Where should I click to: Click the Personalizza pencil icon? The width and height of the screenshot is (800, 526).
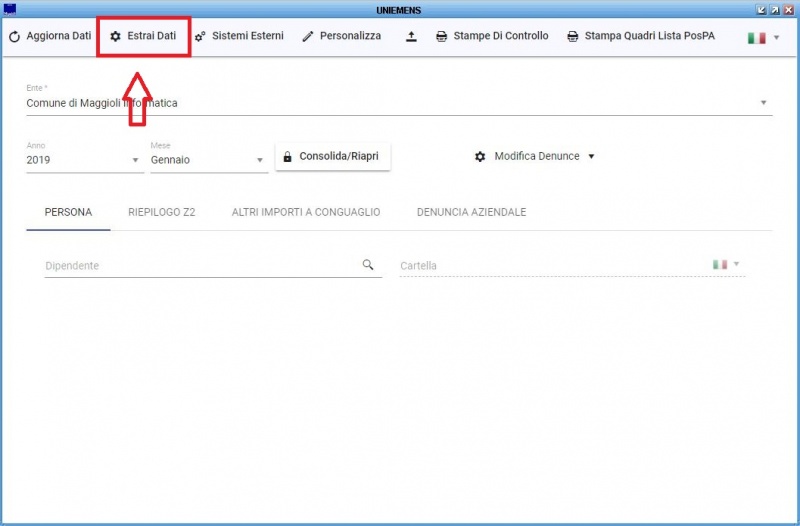coord(308,36)
